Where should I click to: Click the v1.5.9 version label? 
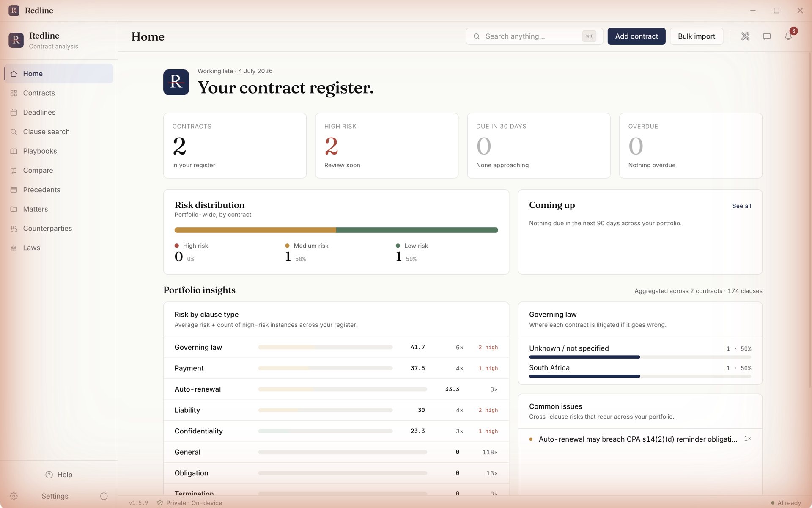[x=139, y=503]
